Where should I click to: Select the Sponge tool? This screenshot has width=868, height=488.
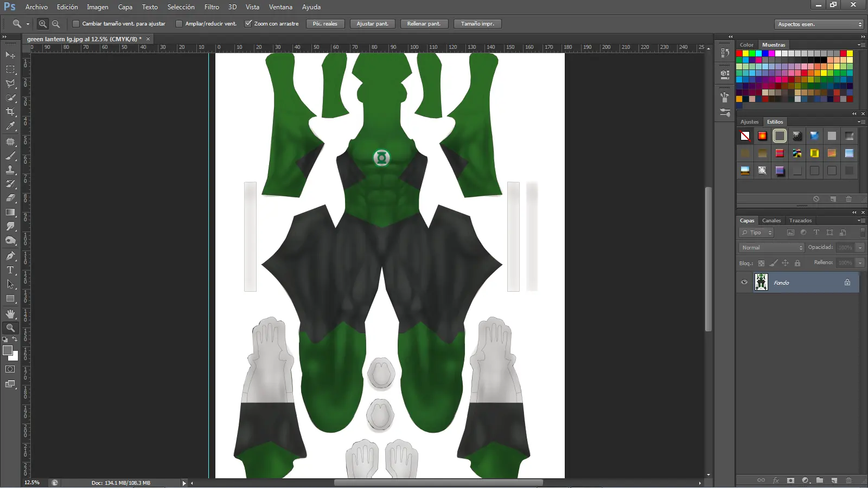(x=10, y=240)
